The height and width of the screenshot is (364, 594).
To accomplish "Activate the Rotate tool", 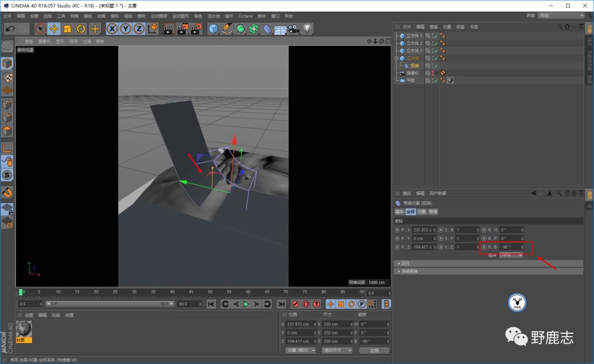I will pyautogui.click(x=81, y=29).
